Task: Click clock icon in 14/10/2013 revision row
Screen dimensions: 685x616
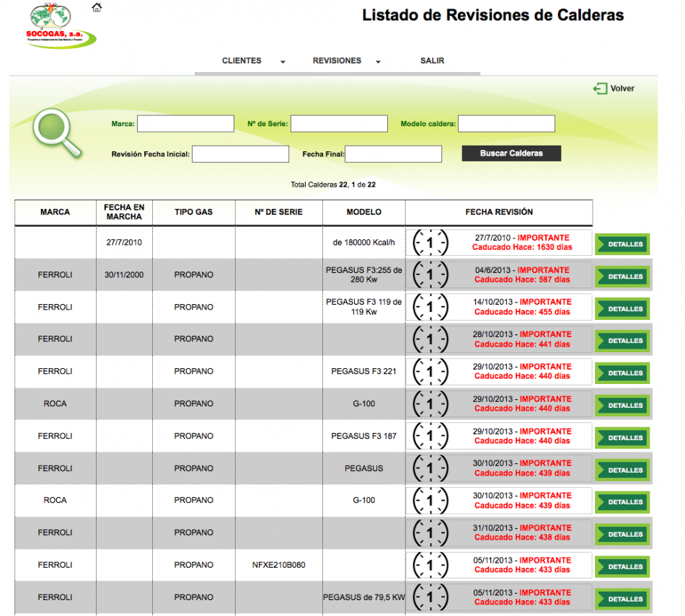Action: 430,307
